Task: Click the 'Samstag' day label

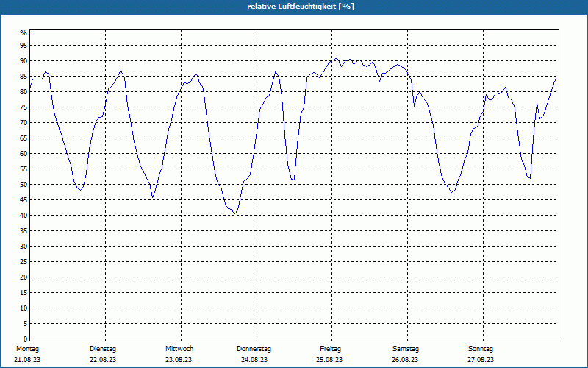Action: 406,349
